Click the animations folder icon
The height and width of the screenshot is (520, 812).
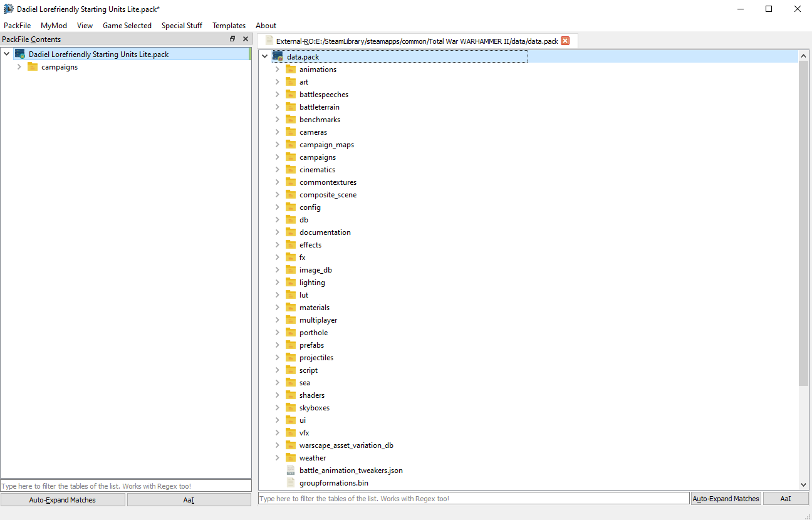(x=291, y=70)
